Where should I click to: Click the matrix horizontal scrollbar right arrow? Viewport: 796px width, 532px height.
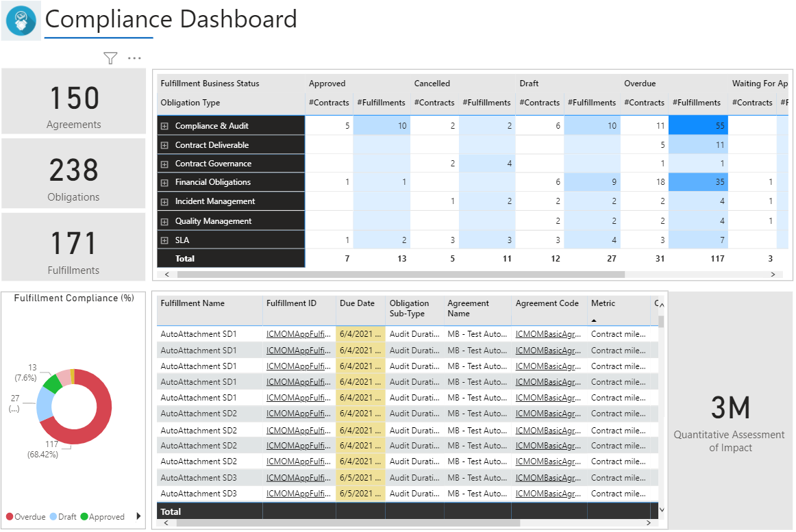pos(773,275)
